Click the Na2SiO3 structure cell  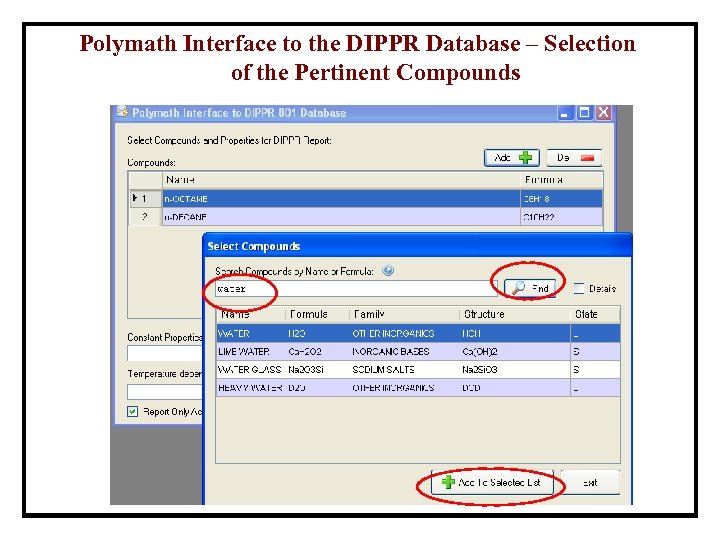(515, 370)
